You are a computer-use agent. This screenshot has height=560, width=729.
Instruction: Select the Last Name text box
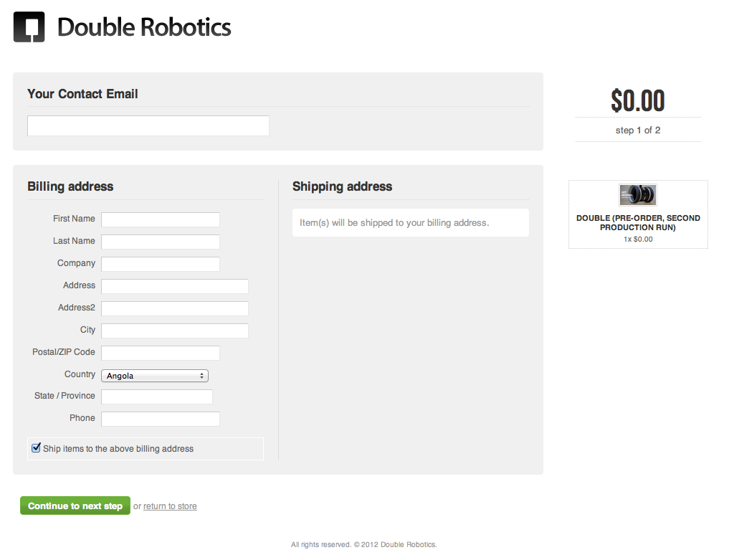161,242
